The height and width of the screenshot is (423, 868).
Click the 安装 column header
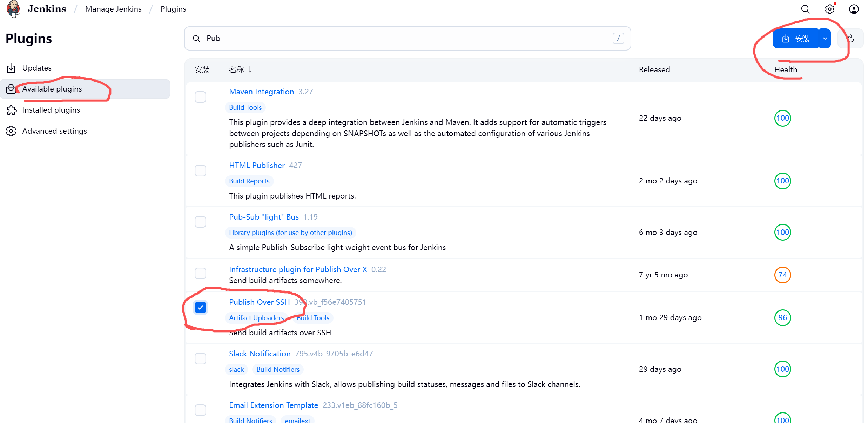(202, 70)
